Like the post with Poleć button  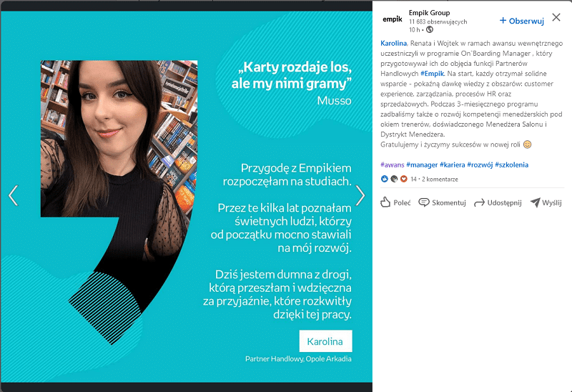click(395, 202)
